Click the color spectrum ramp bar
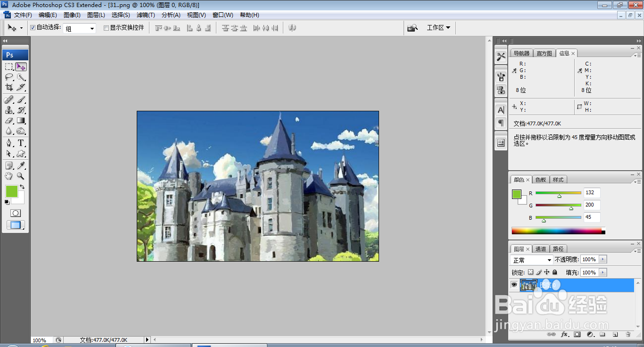This screenshot has width=644, height=347. (x=557, y=231)
